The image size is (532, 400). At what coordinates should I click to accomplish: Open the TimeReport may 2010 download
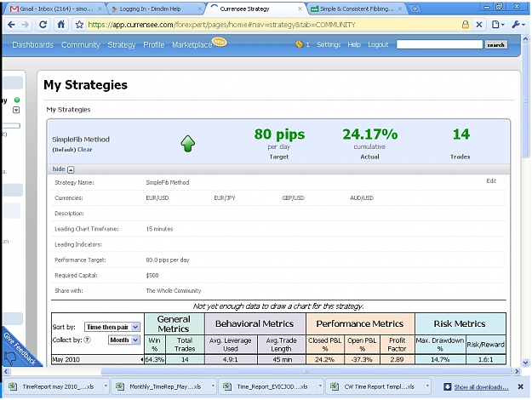coord(54,386)
